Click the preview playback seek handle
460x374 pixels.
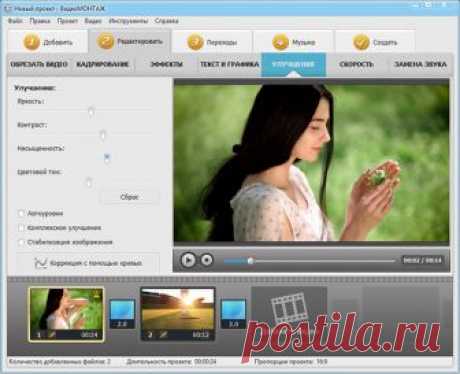coord(251,261)
